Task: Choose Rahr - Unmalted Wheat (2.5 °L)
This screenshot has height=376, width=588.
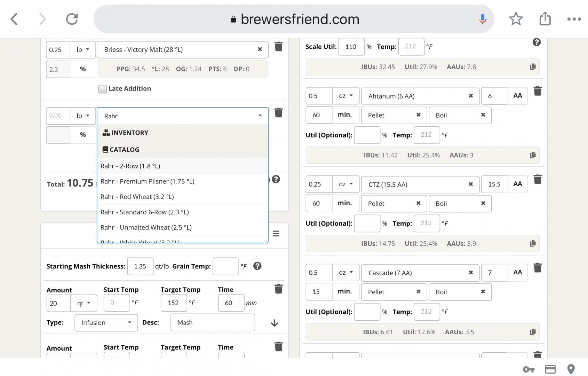Action: pos(183,227)
